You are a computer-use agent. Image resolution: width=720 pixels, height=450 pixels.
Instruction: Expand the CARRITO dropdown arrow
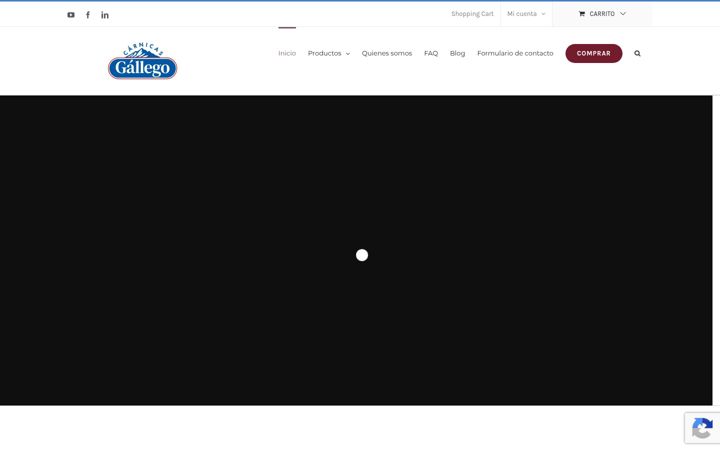point(623,14)
